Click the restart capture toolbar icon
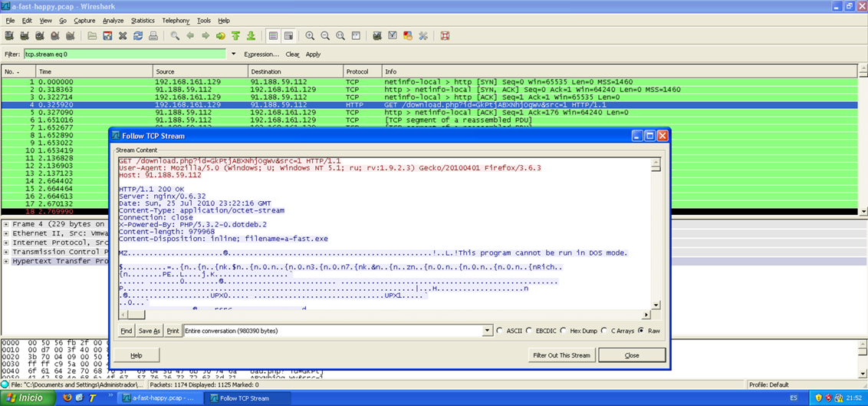This screenshot has width=868, height=406. click(70, 35)
